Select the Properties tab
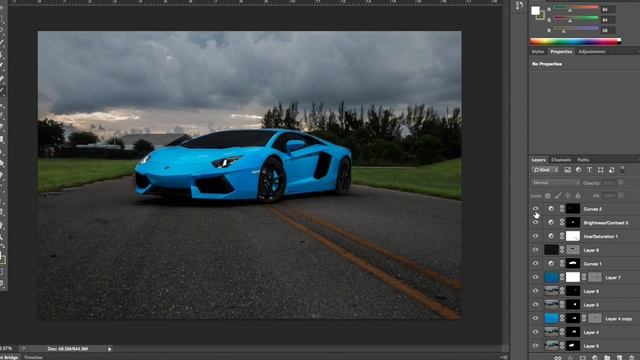 click(561, 51)
